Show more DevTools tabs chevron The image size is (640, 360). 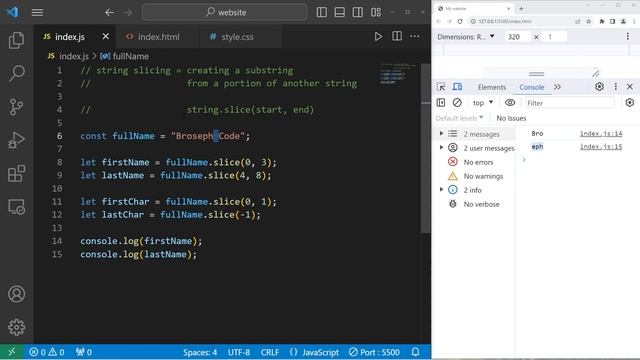tap(557, 87)
